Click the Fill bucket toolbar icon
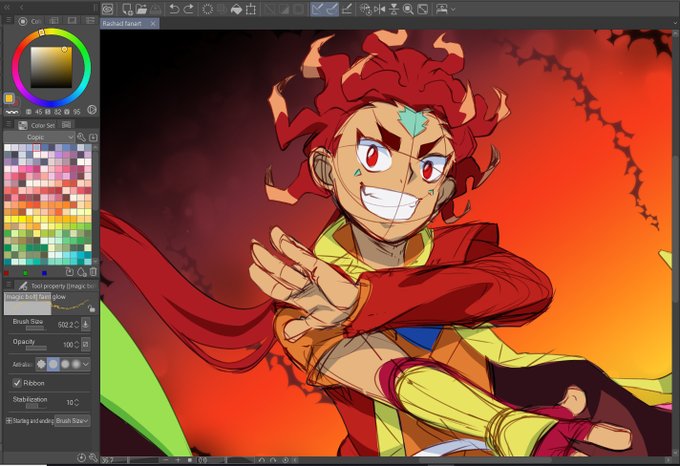This screenshot has height=466, width=680. pyautogui.click(x=236, y=9)
